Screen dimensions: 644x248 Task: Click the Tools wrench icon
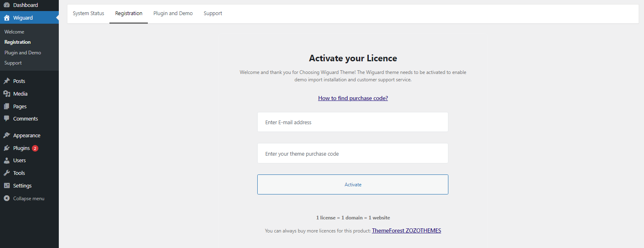[7, 173]
